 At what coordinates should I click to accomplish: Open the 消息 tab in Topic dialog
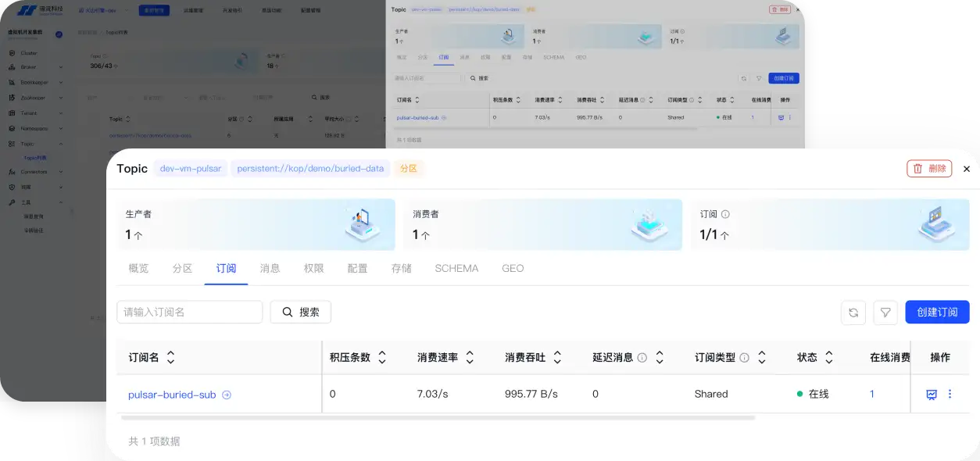(270, 268)
